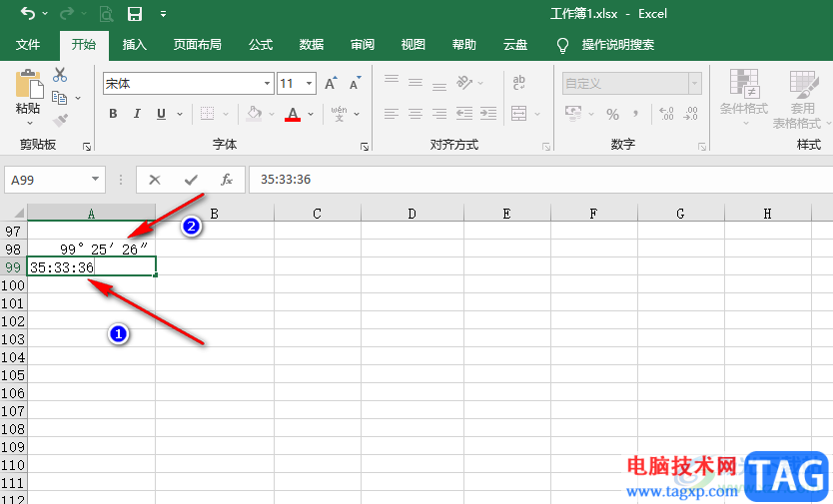Toggle Underline formatting
Viewport: 833px width, 504px height.
162,113
